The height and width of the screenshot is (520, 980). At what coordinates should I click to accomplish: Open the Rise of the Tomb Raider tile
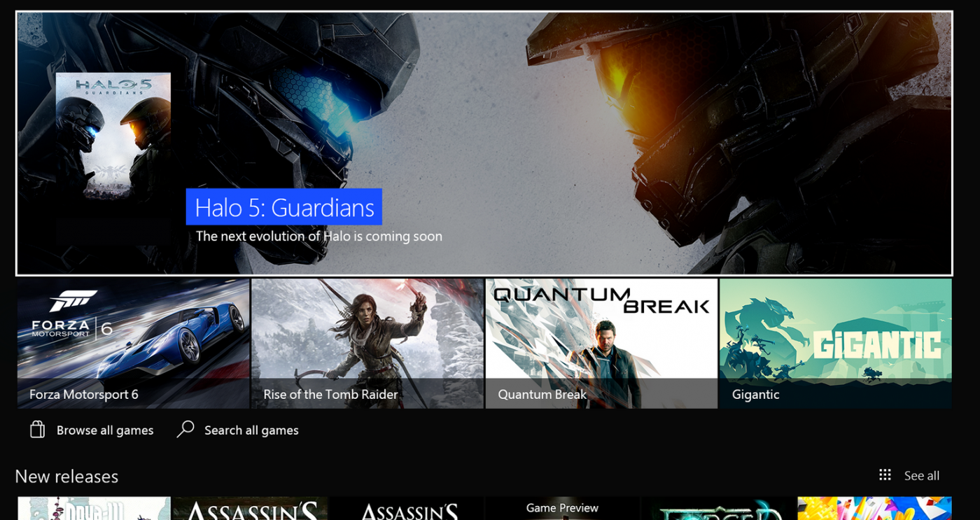366,343
